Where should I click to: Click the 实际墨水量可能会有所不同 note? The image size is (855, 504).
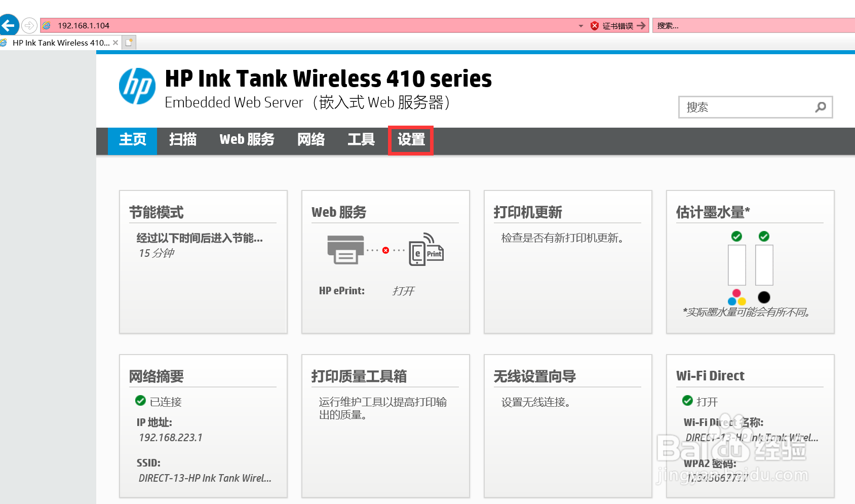(x=747, y=312)
